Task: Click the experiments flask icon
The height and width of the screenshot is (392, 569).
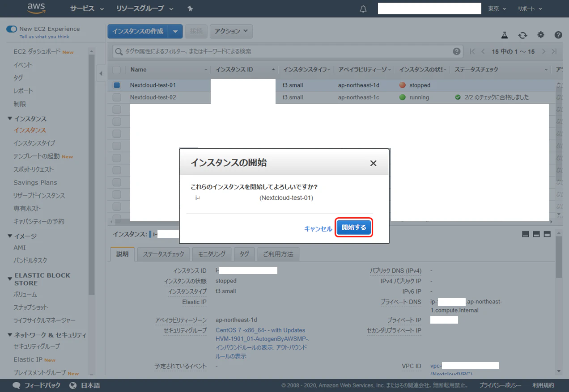Action: 504,35
